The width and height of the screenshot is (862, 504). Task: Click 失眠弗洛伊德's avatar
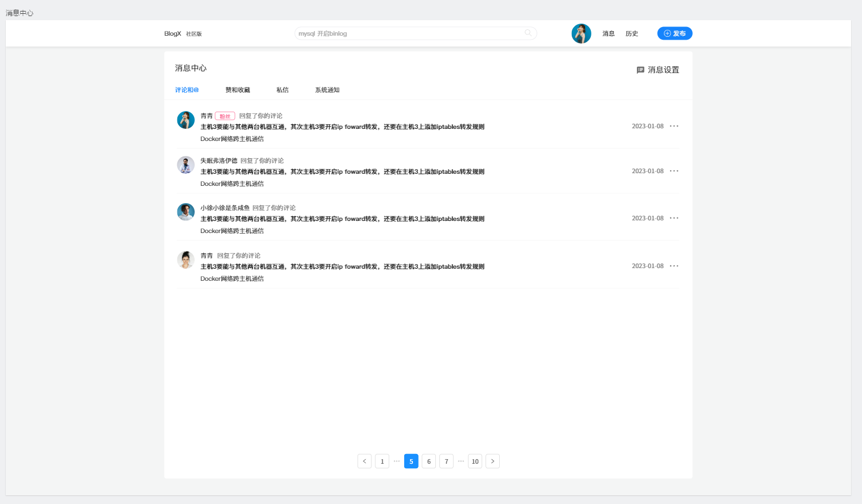[185, 165]
